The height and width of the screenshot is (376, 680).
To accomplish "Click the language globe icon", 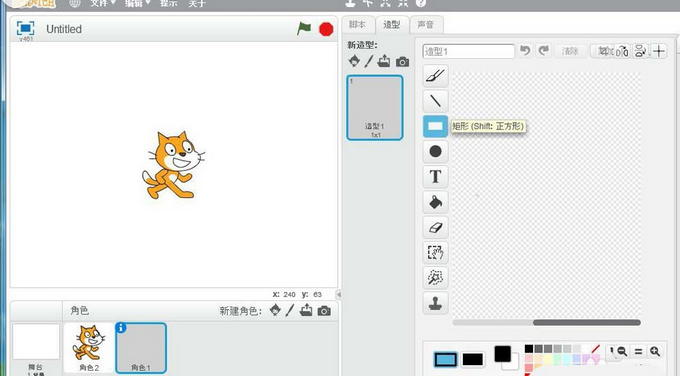I will pos(75,3).
